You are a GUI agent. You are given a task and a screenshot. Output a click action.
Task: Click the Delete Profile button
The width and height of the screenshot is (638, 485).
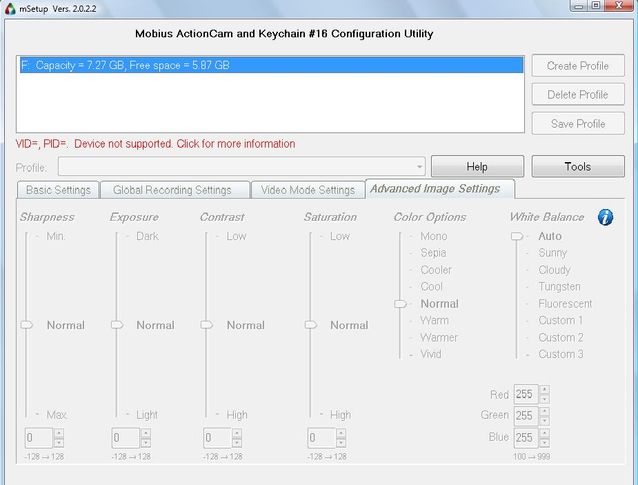(578, 94)
